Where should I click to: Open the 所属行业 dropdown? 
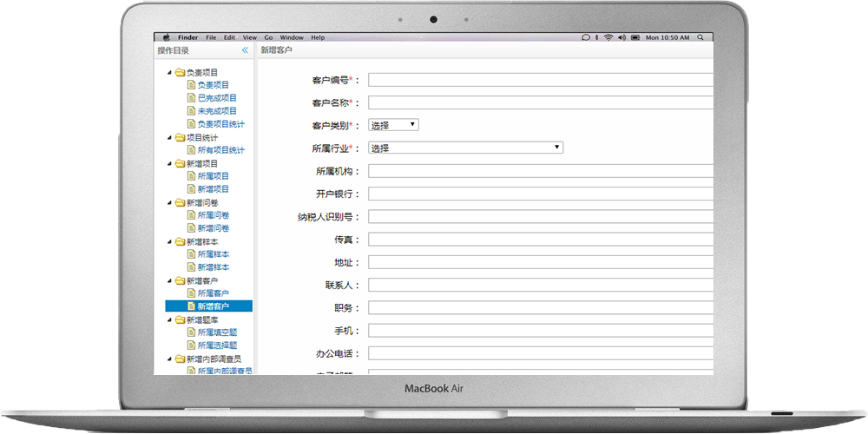(x=465, y=148)
